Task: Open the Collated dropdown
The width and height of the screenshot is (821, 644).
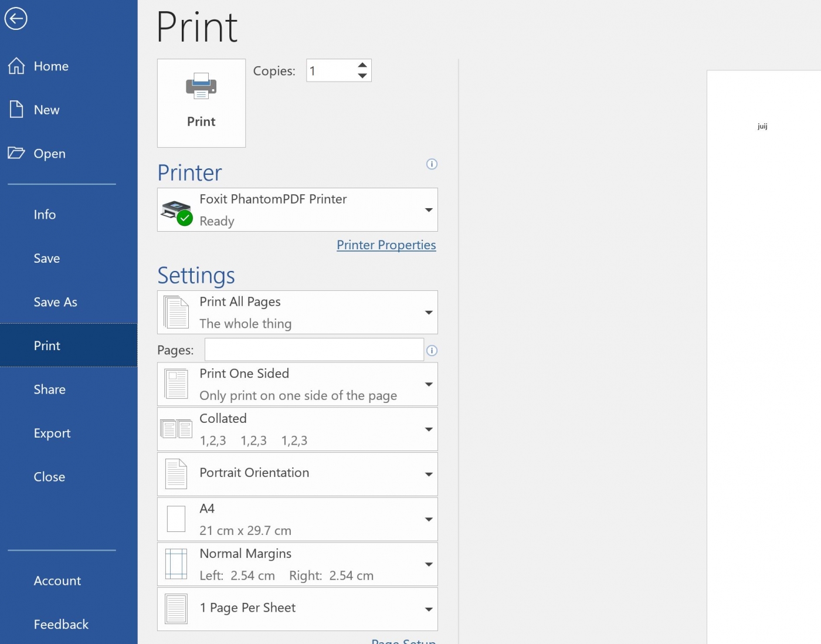Action: 428,429
